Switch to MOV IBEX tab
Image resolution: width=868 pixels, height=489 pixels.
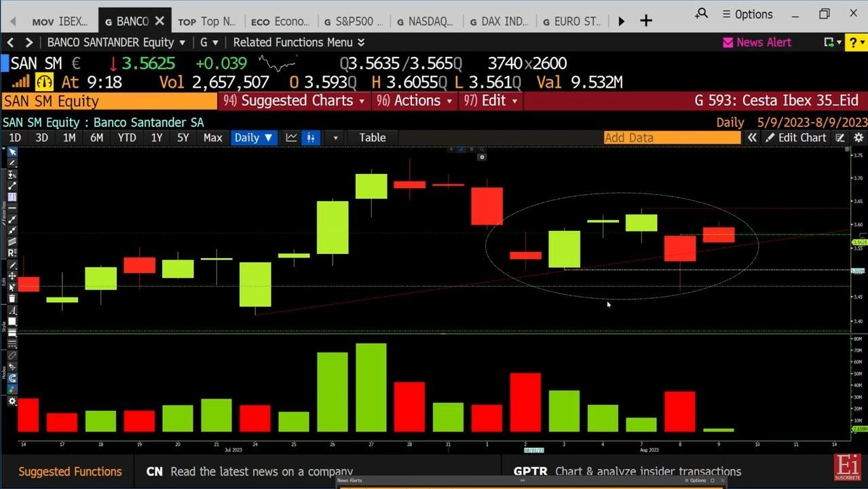[60, 22]
